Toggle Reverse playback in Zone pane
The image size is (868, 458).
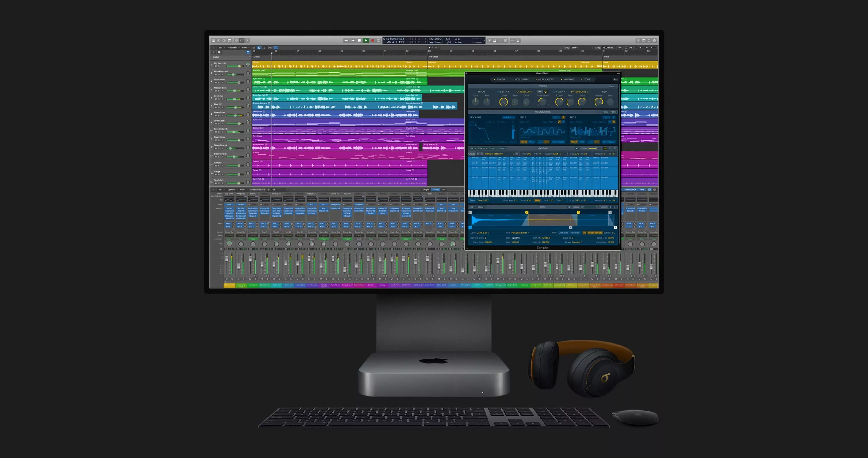[x=575, y=233]
